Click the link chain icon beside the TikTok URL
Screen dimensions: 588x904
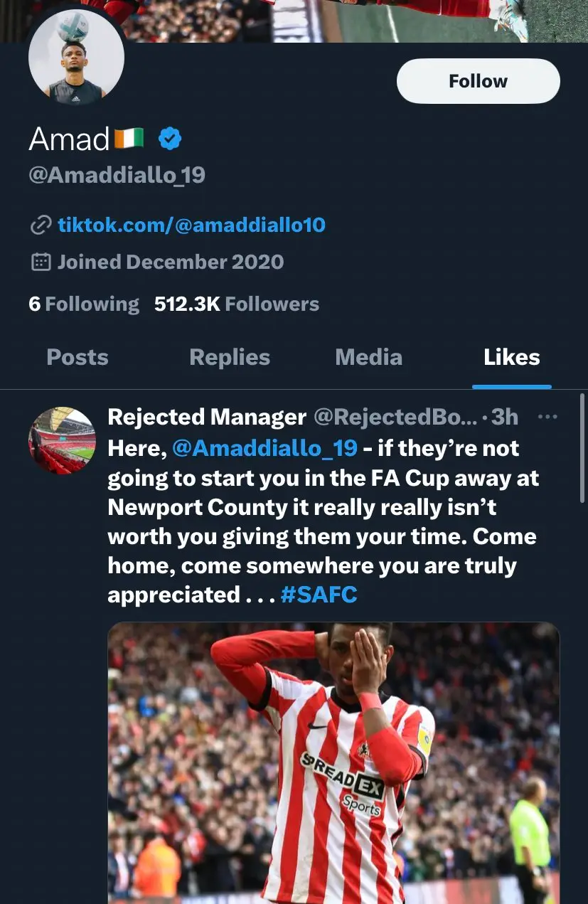[x=40, y=225]
